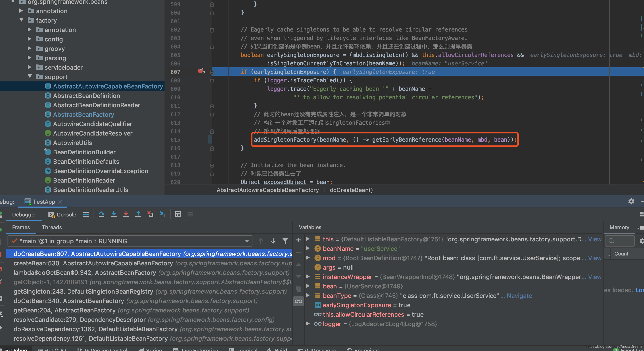Select the TestApp debug session tab

coord(43,202)
